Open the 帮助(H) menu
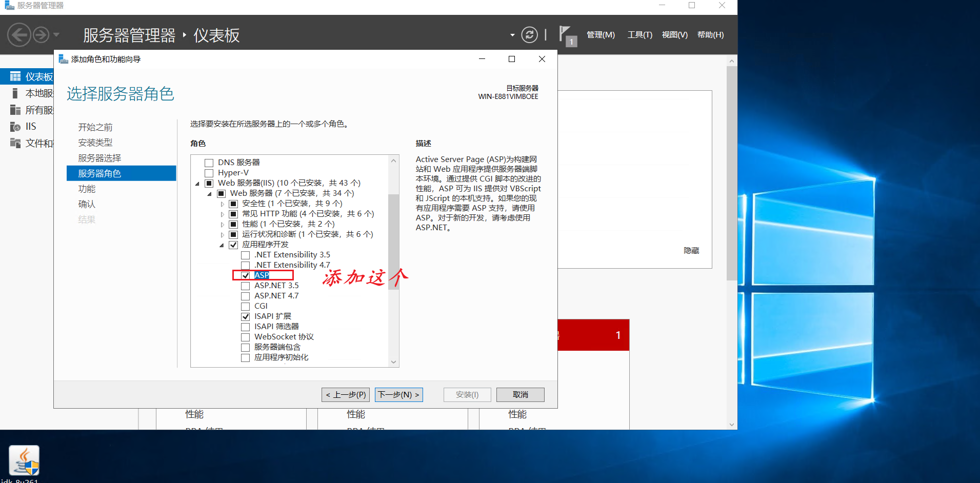 point(710,35)
